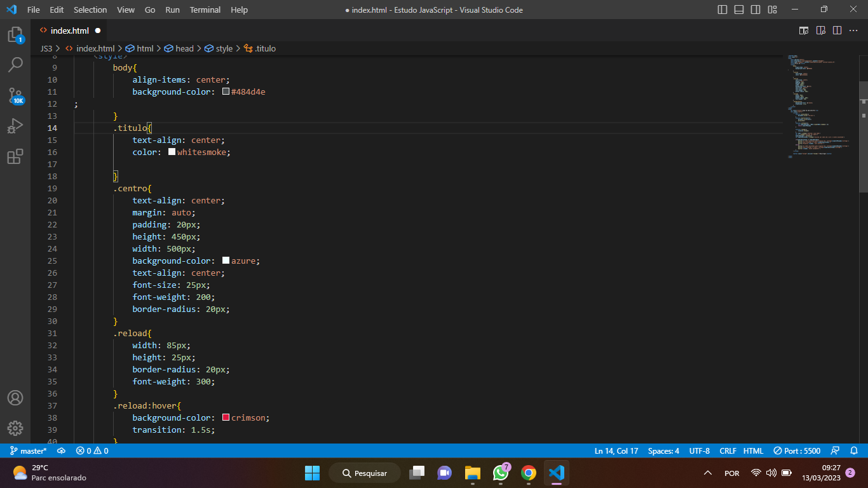Click the feedback icon in status bar
This screenshot has height=488, width=868.
pos(836,451)
